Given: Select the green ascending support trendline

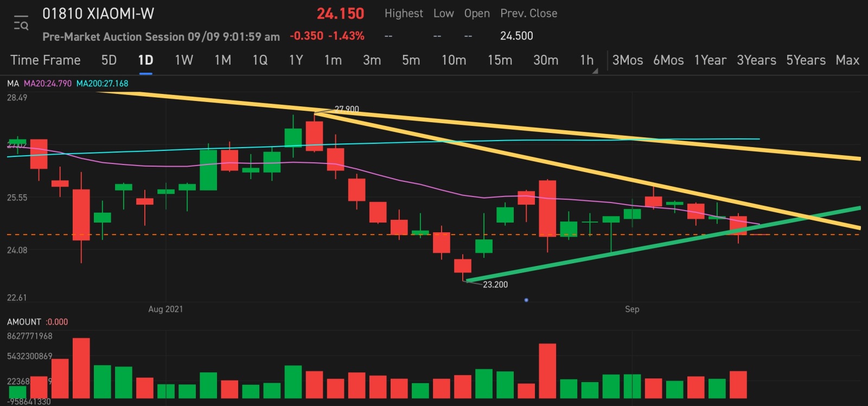Looking at the screenshot, I should click(x=663, y=244).
